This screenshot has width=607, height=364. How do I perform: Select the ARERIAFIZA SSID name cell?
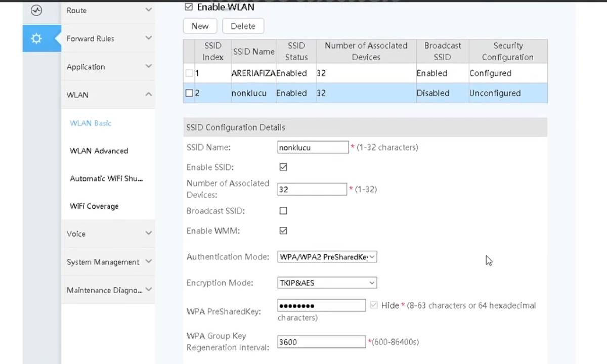[253, 73]
